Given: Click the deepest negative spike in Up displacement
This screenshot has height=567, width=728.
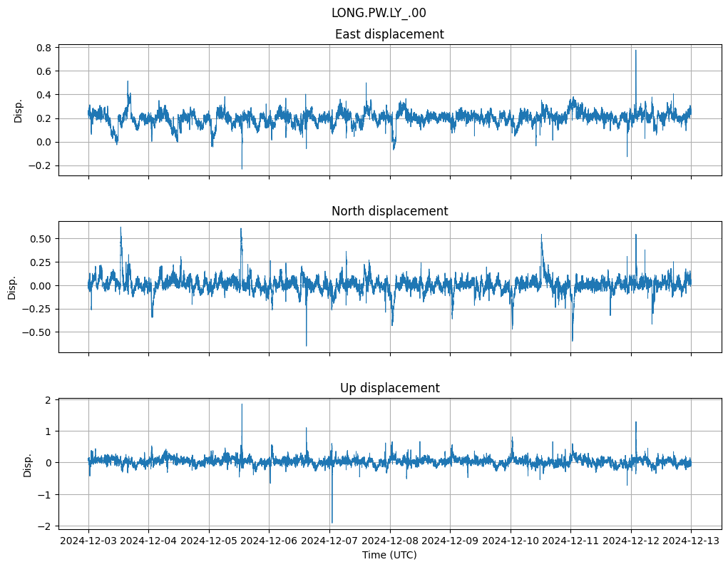Looking at the screenshot, I should tap(332, 521).
